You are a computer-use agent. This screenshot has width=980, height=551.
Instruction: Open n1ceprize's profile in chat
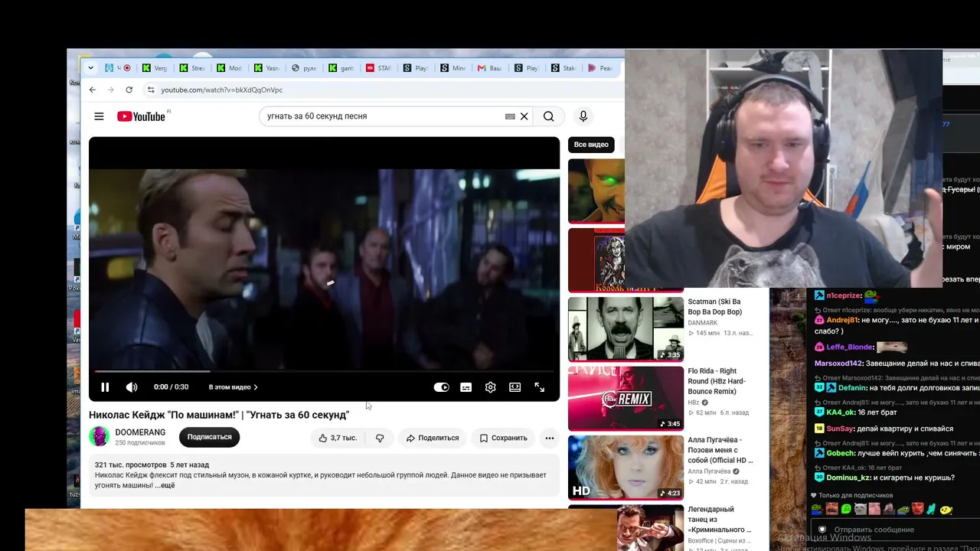click(x=844, y=295)
